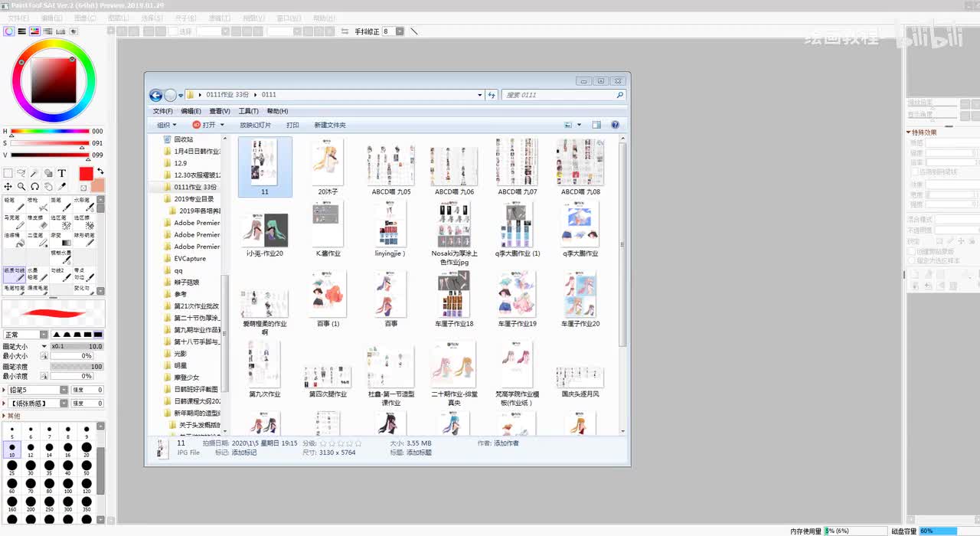Image resolution: width=980 pixels, height=536 pixels.
Task: Toggle color swatches panel icon
Action: 60,31
